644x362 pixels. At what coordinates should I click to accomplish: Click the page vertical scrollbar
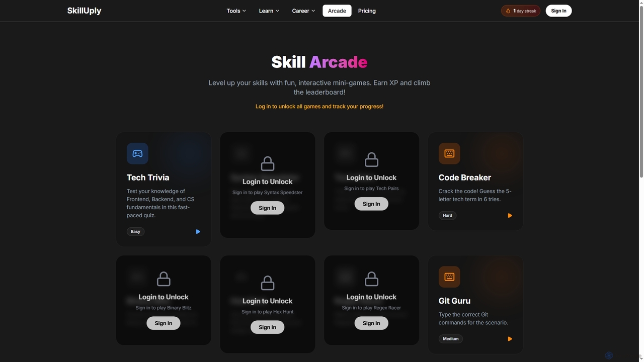641,90
